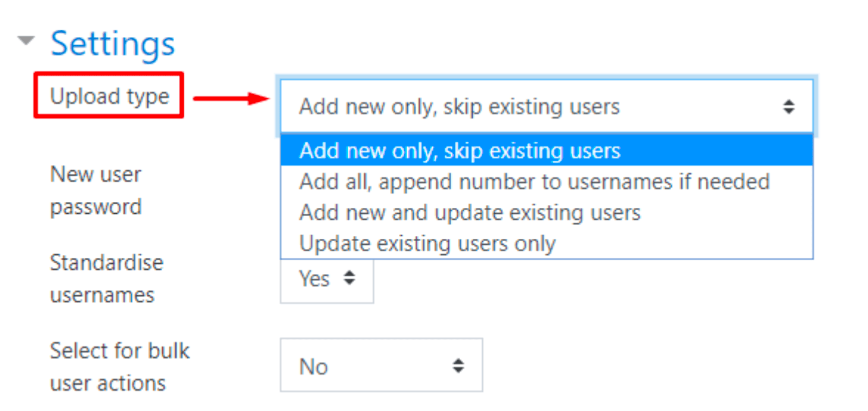868x411 pixels.
Task: Open the Upload type select box
Action: [546, 107]
